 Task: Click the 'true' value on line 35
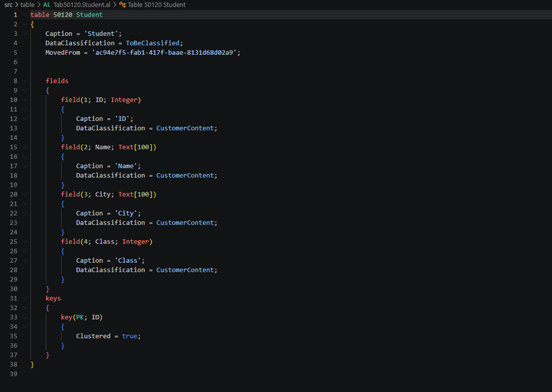point(130,336)
